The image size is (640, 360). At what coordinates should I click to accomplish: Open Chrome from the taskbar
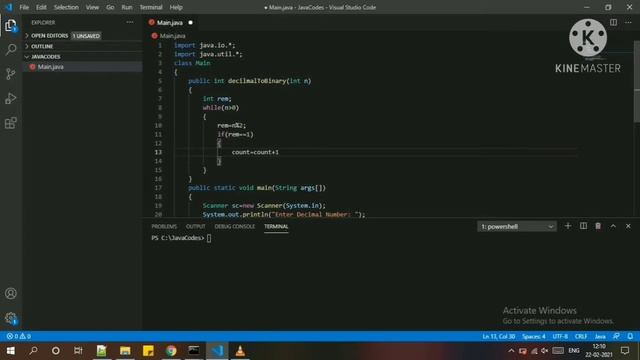[171, 351]
